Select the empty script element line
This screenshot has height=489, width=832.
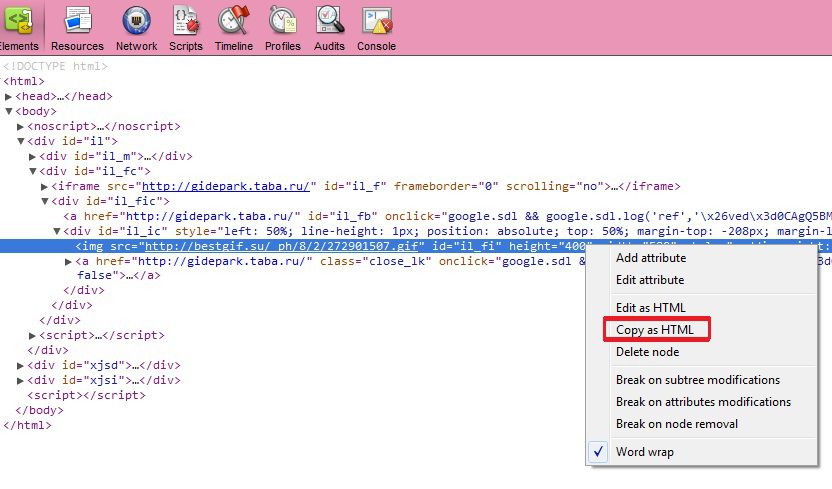coord(86,395)
